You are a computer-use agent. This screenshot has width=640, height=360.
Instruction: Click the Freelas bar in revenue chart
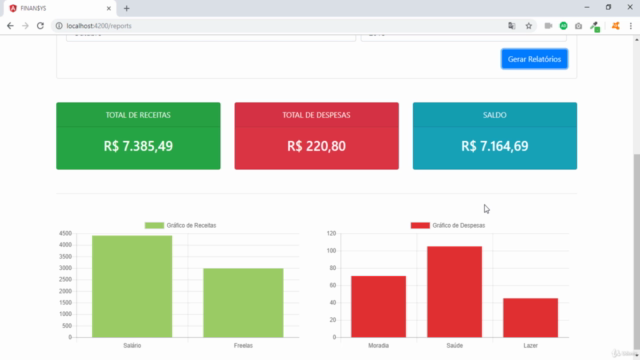(243, 303)
